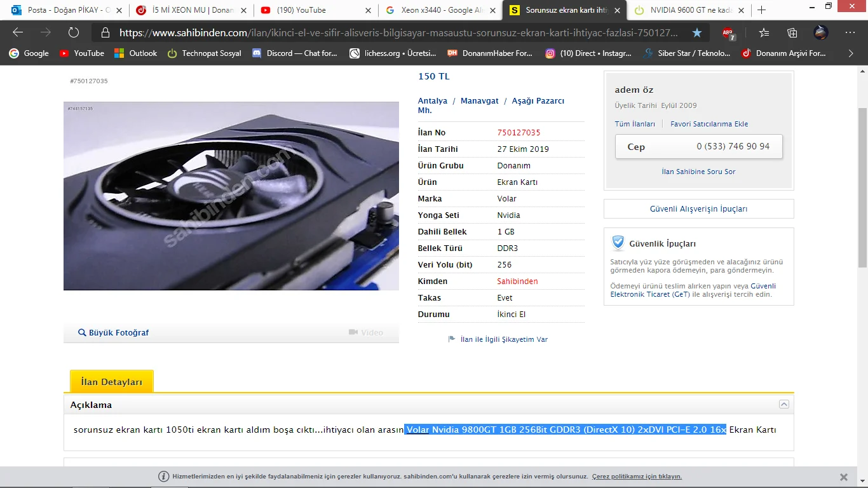The height and width of the screenshot is (488, 868).
Task: Follow the Antalya location link
Action: [433, 101]
